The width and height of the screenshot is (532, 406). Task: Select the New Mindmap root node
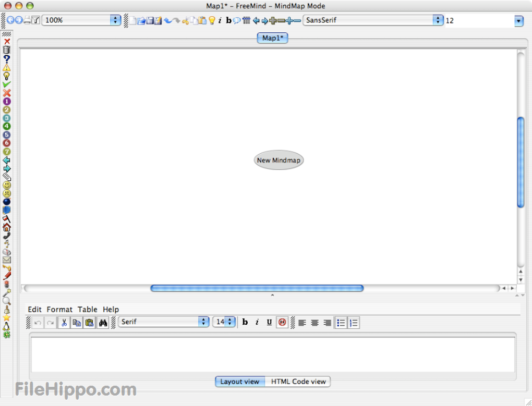tap(279, 161)
